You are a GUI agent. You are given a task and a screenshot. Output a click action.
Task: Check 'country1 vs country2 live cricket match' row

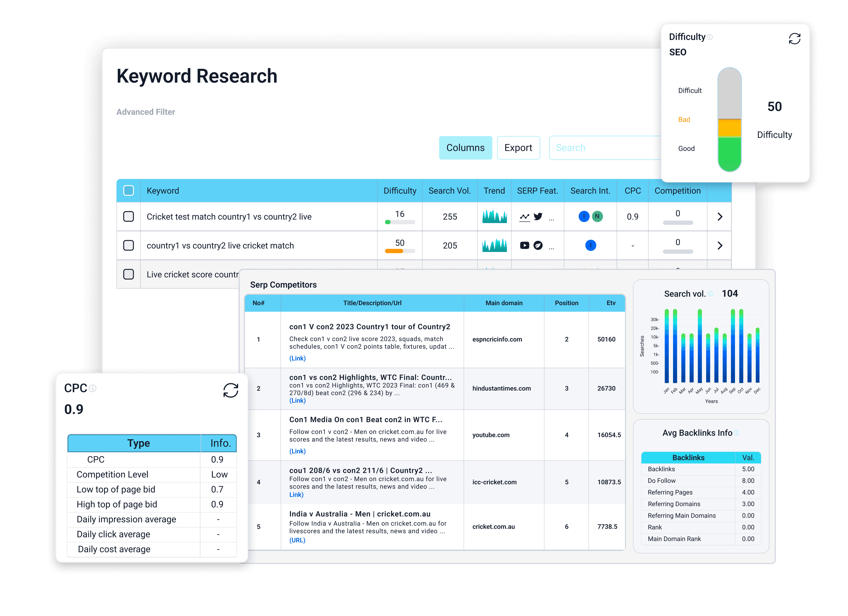pyautogui.click(x=128, y=245)
